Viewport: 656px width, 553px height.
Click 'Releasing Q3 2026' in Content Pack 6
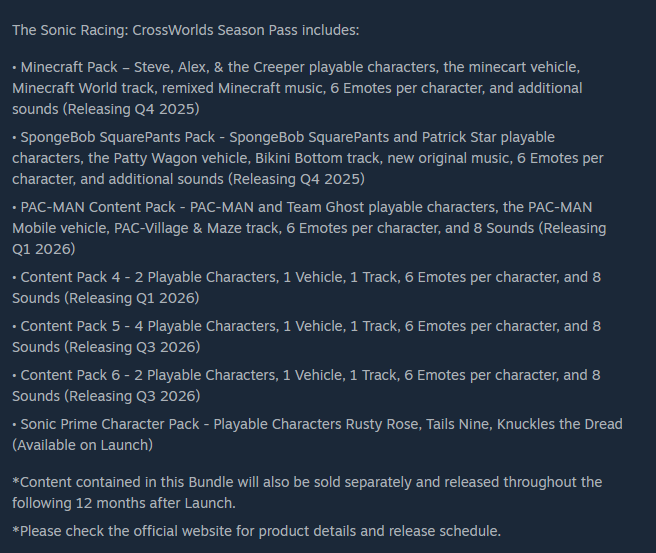[131, 396]
